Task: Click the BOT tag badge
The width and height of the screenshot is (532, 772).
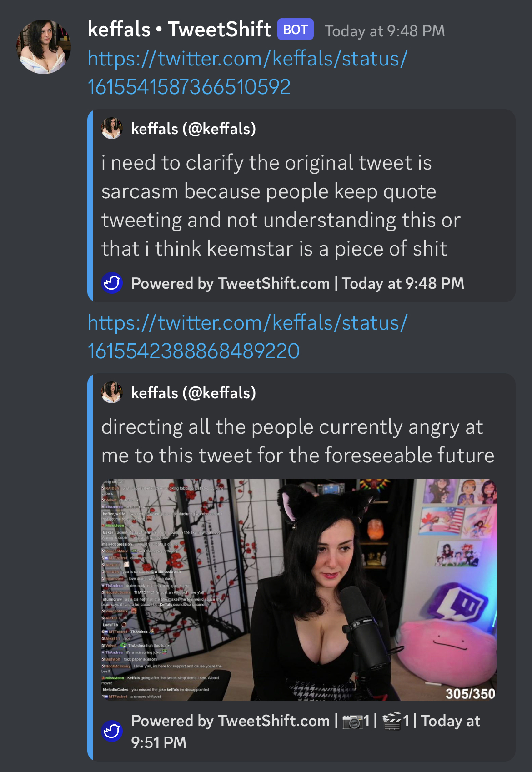Action: pos(296,30)
